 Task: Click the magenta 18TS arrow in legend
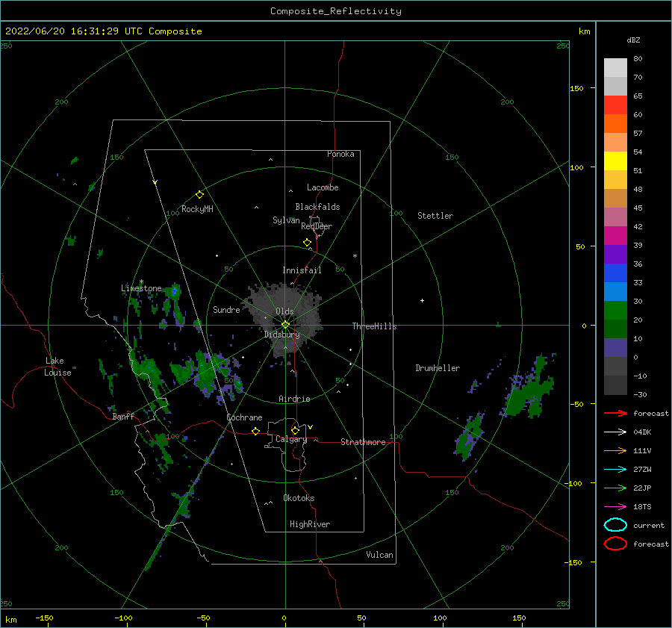[x=615, y=507]
